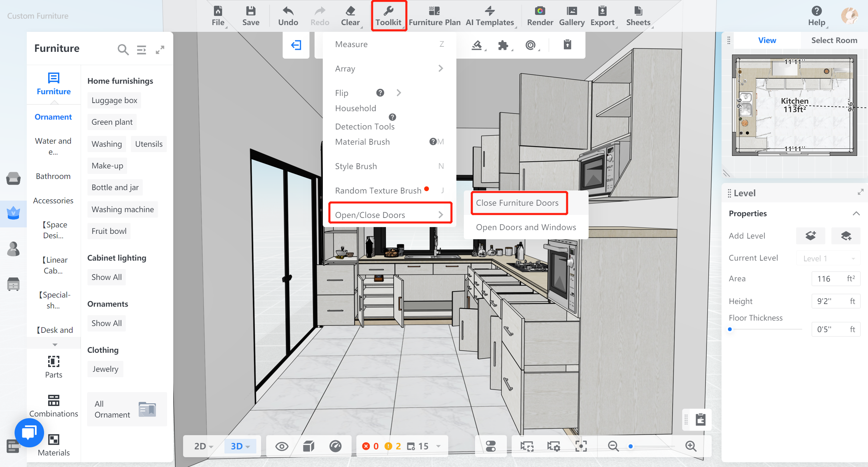Start a Render
868x467 pixels.
point(540,16)
